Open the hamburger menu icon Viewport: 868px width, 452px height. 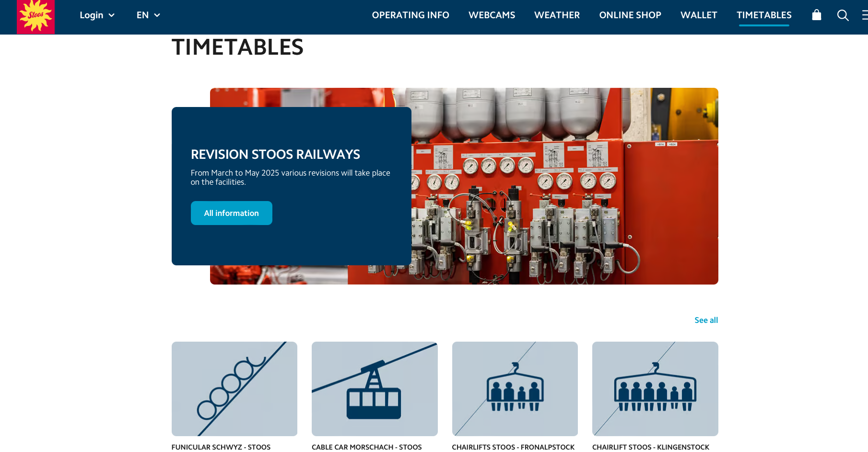[865, 15]
